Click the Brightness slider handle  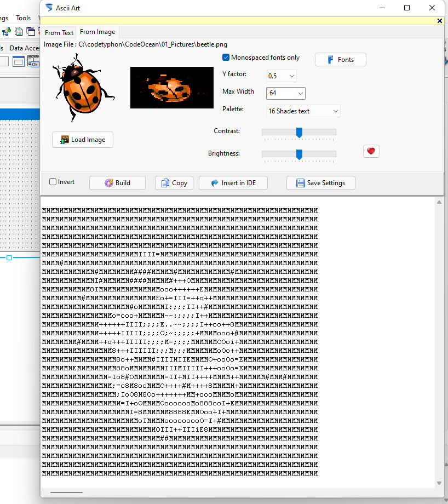[x=299, y=154]
